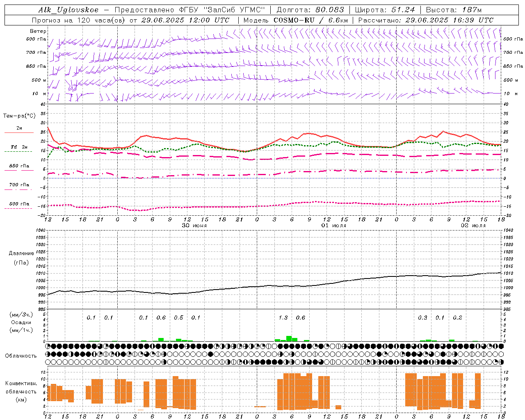Screen dimensions: 525x420
Task: Click the station title Alk_Uglovskoe
Action: pyautogui.click(x=68, y=10)
